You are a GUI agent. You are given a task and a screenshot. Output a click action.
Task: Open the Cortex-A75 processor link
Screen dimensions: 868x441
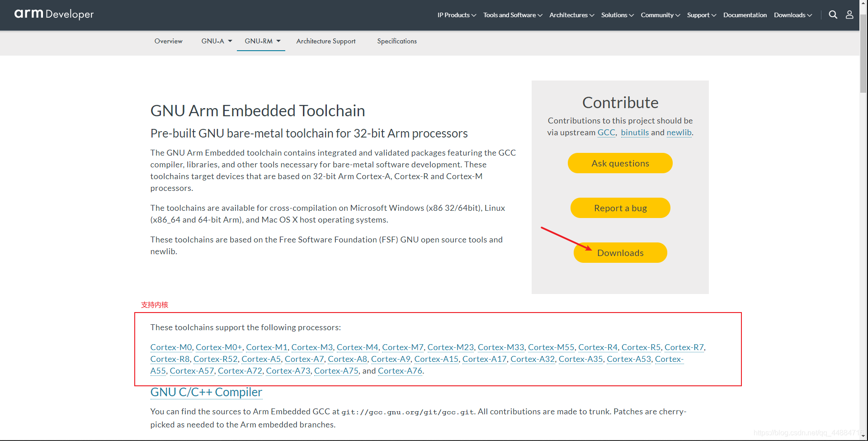[x=336, y=371]
